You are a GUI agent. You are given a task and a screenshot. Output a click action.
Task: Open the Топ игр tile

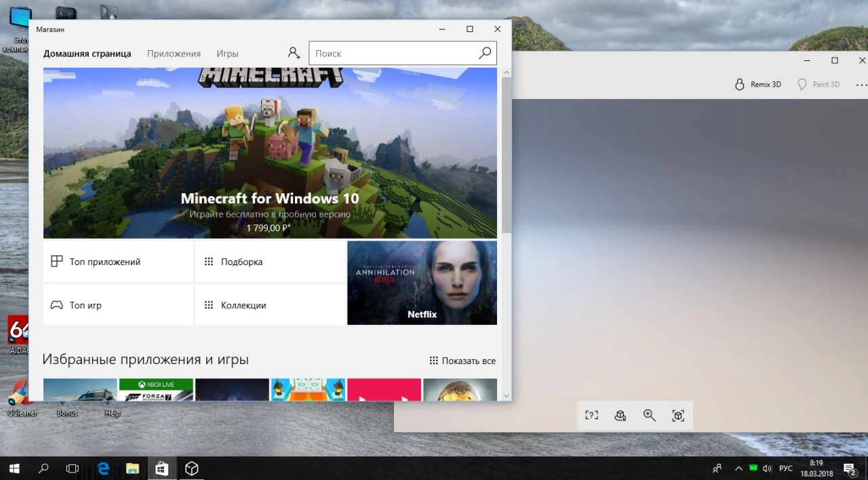click(118, 305)
